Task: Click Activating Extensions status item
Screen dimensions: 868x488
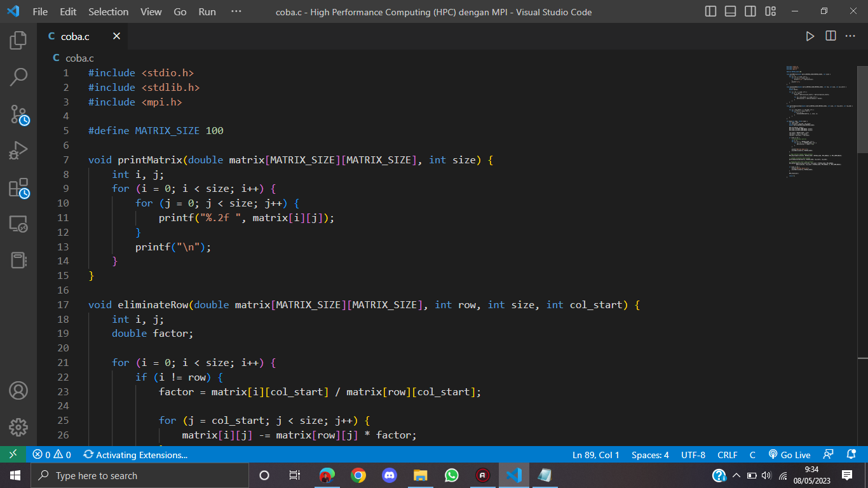Action: pos(135,455)
